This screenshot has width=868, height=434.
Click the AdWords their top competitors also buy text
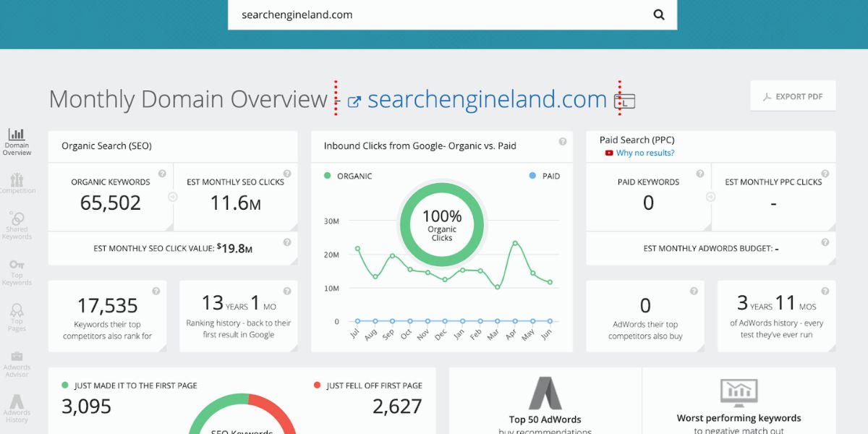(x=645, y=331)
